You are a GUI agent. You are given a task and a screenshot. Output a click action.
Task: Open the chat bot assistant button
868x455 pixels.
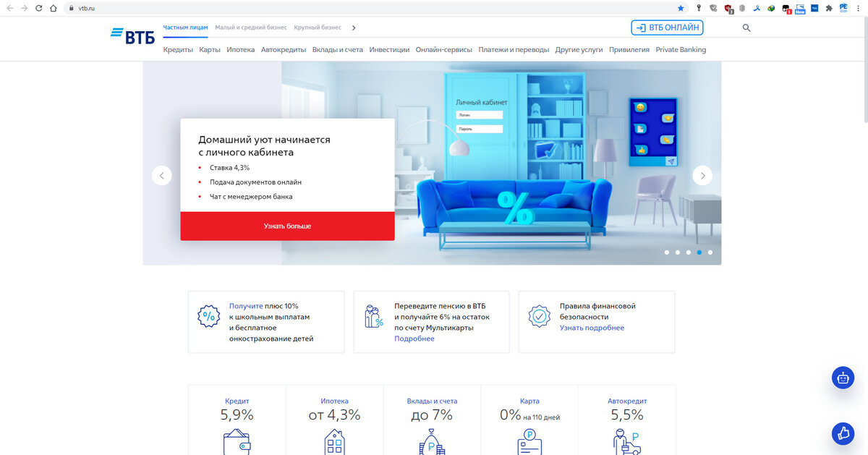click(843, 378)
